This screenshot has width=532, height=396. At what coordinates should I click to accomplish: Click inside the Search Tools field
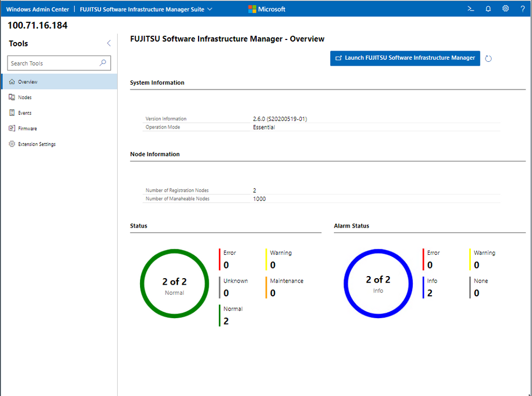[x=53, y=63]
